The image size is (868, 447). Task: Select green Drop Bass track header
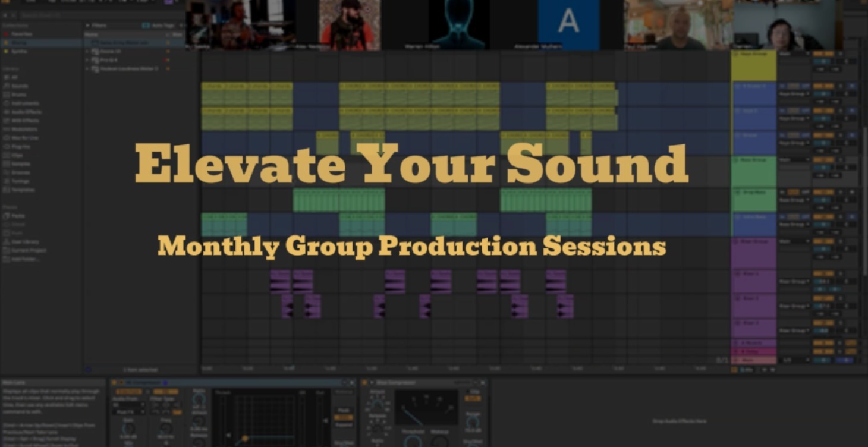[753, 200]
